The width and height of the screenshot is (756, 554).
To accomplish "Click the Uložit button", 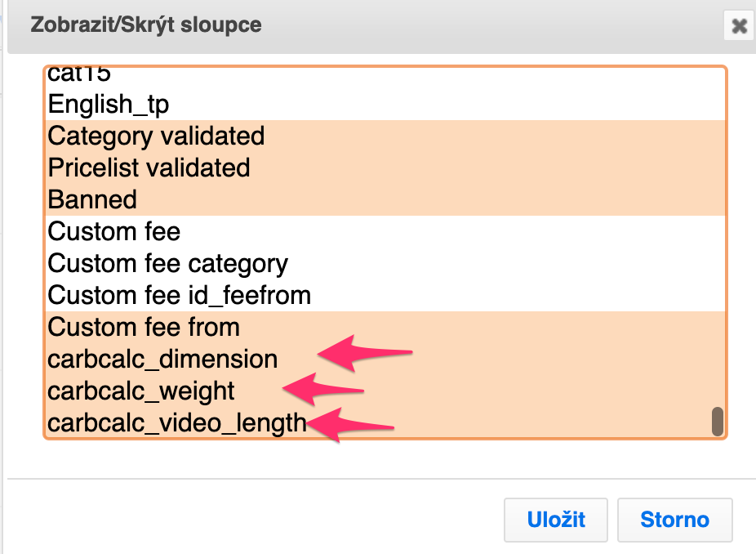I will click(x=556, y=520).
